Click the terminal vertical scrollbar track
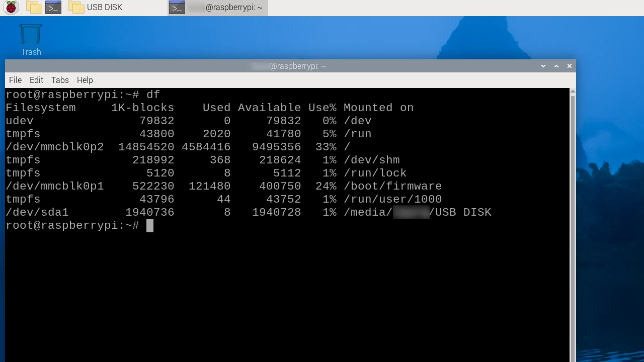Image resolution: width=644 pixels, height=362 pixels. pos(573,226)
